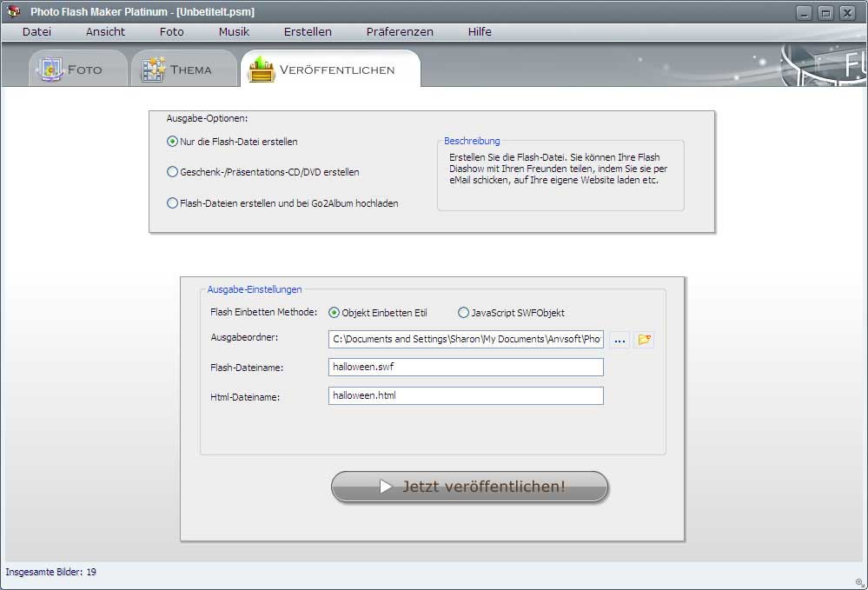Screen dimensions: 868x590
Task: Switch to the Foto tab
Action: tap(78, 69)
